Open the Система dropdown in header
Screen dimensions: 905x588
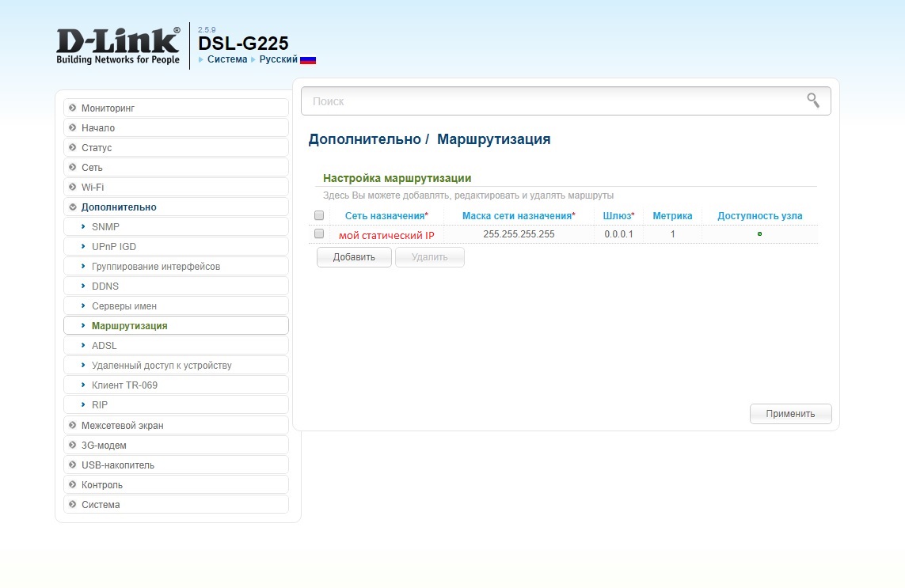point(226,59)
